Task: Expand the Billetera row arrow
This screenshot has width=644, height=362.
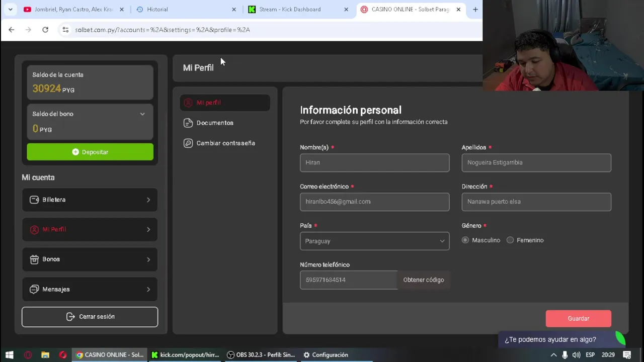Action: tap(148, 200)
